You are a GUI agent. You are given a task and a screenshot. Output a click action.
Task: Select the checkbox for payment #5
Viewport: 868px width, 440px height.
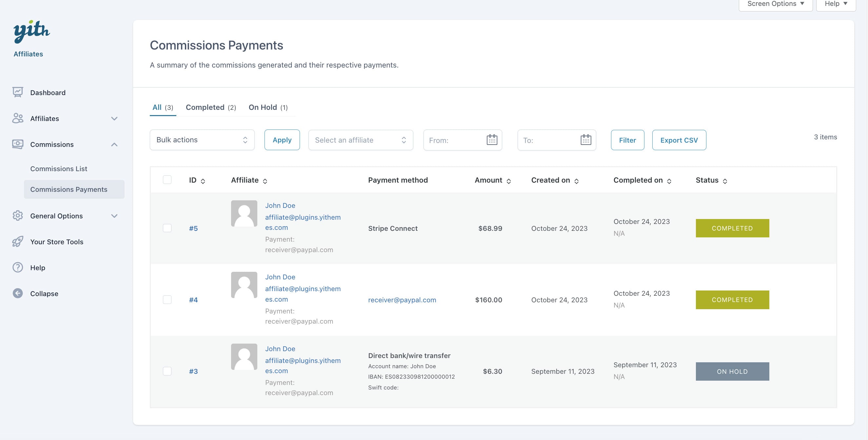point(167,228)
